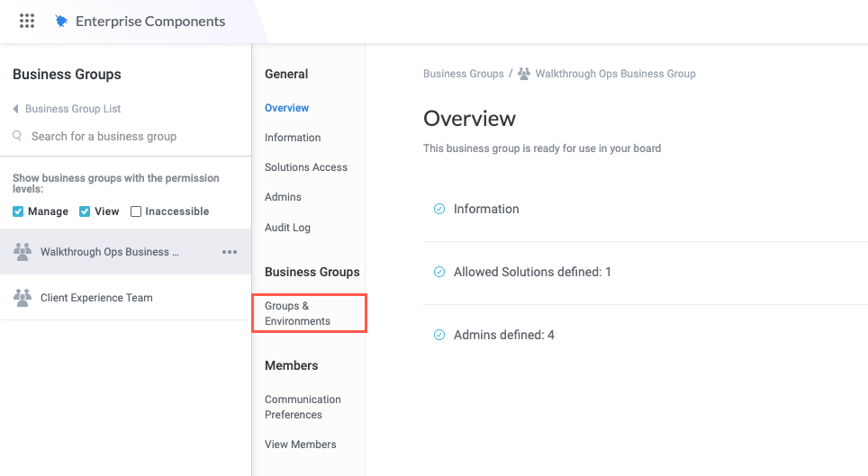Click the Client Experience Team people icon
The image size is (868, 476).
click(23, 298)
